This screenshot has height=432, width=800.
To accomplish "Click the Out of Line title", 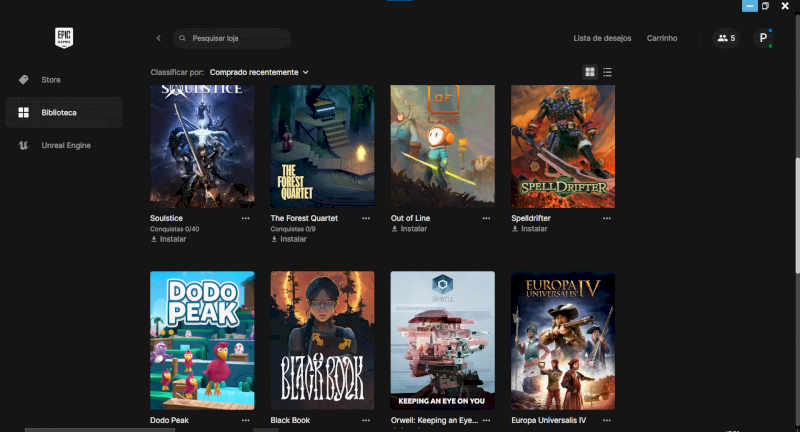I will 410,218.
